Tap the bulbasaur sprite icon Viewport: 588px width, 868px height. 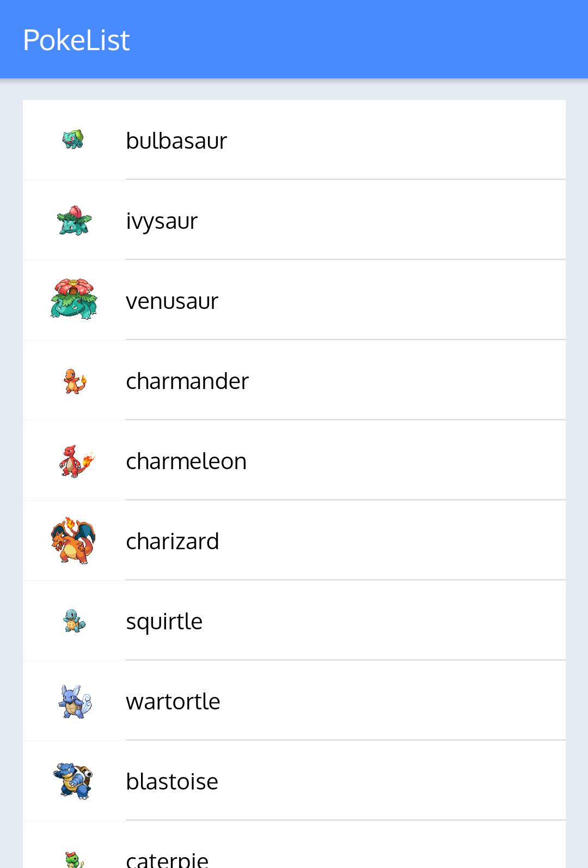click(x=73, y=139)
